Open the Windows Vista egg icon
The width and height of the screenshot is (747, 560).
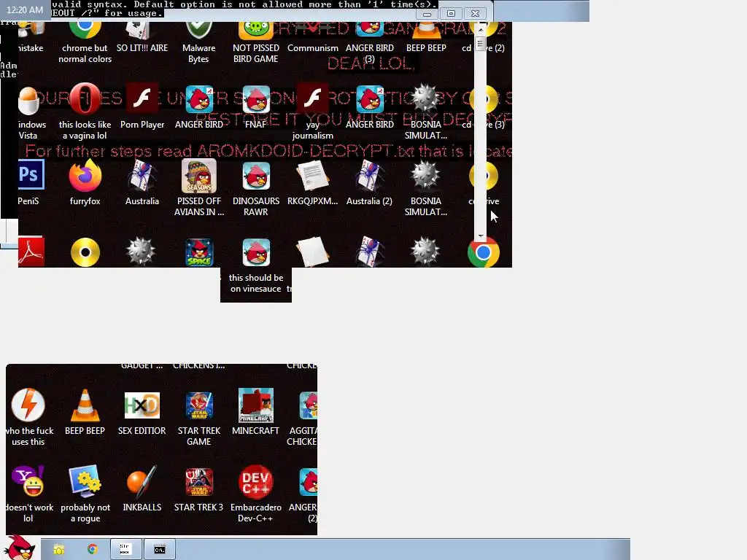[29, 112]
